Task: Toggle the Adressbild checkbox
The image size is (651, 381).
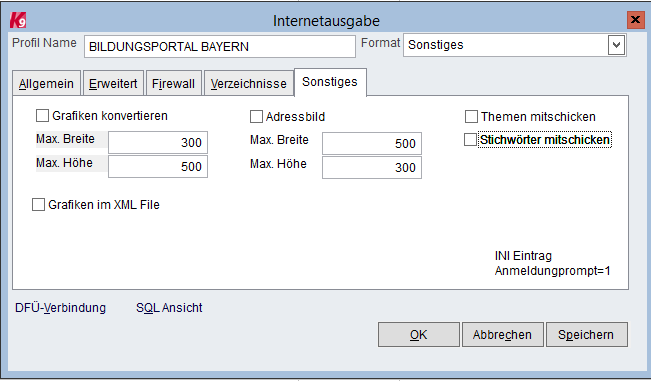Action: click(x=256, y=117)
